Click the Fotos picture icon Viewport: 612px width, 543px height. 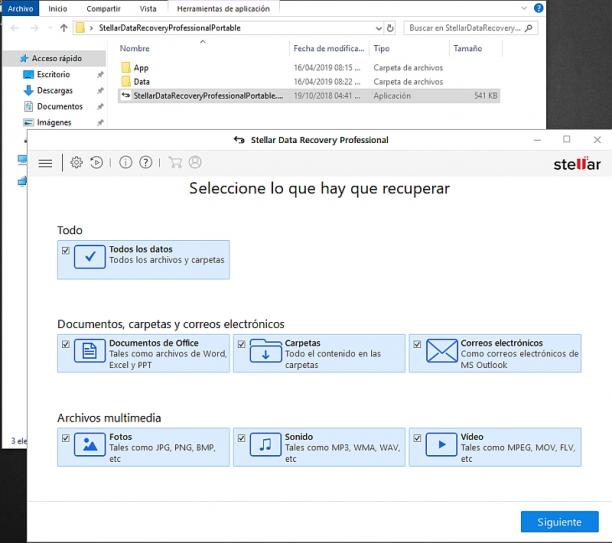coord(90,444)
